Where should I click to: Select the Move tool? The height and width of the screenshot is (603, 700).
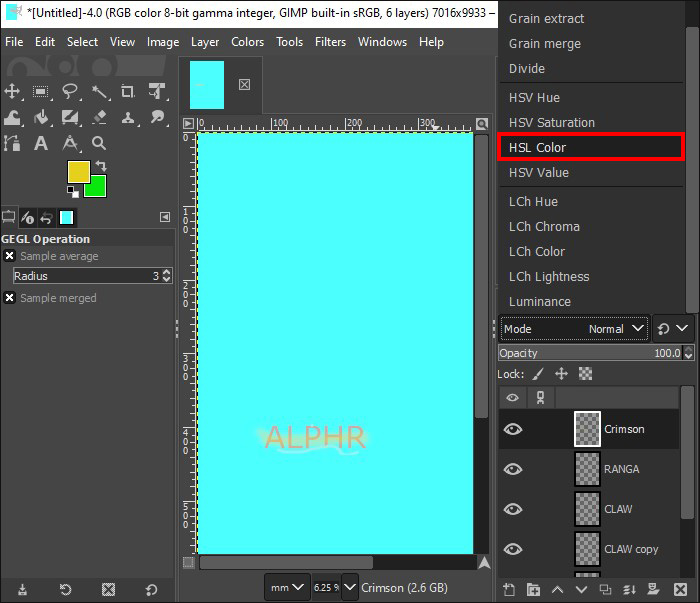pos(12,91)
